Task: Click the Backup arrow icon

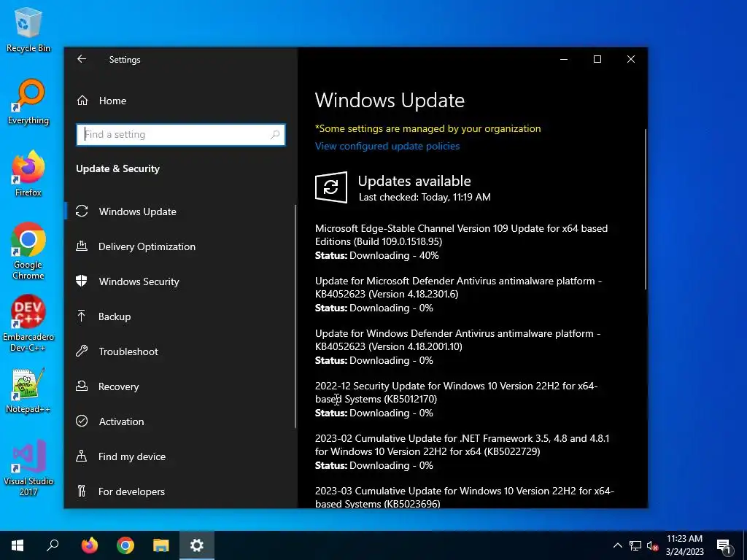Action: coord(82,316)
